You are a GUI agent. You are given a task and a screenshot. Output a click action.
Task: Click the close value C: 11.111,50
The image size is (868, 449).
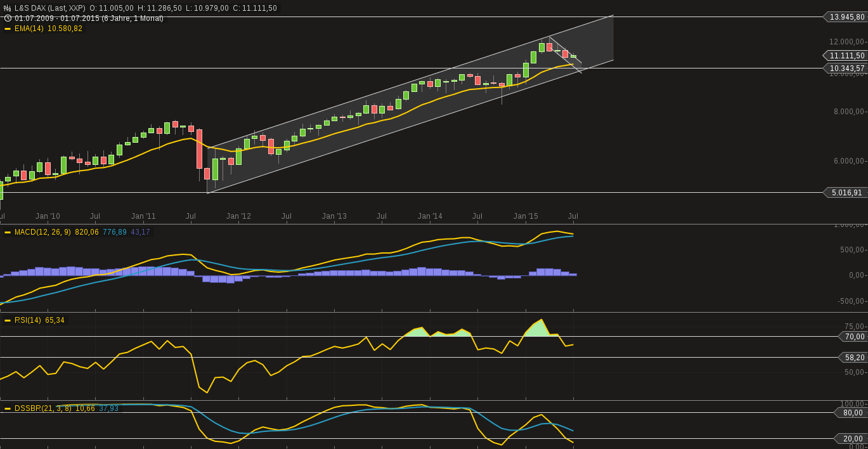[255, 8]
